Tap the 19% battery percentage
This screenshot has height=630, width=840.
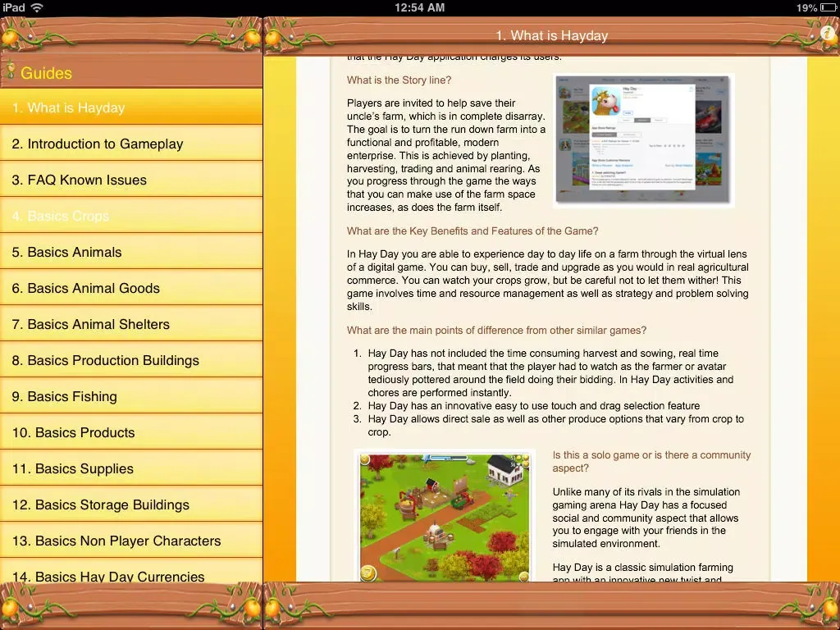[806, 7]
